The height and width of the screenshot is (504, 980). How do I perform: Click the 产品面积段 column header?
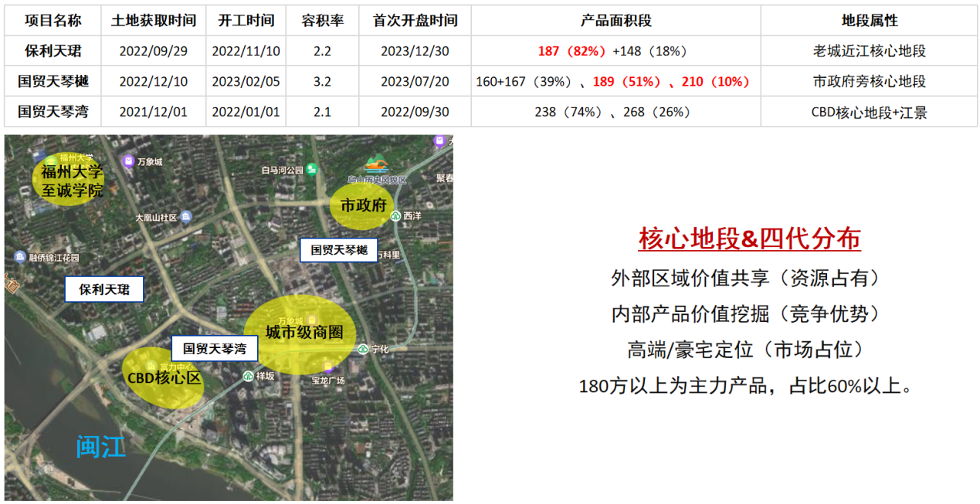pos(615,21)
